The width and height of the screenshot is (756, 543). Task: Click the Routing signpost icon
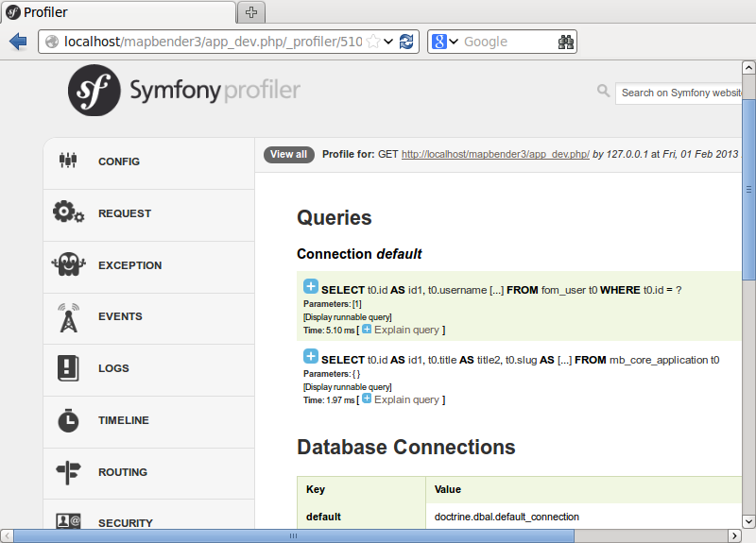(68, 472)
